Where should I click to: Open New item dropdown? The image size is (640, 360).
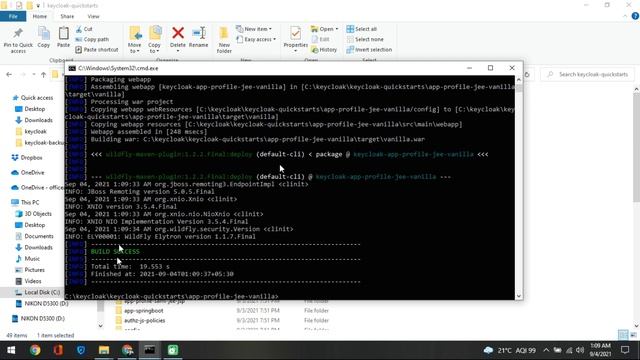point(254,29)
